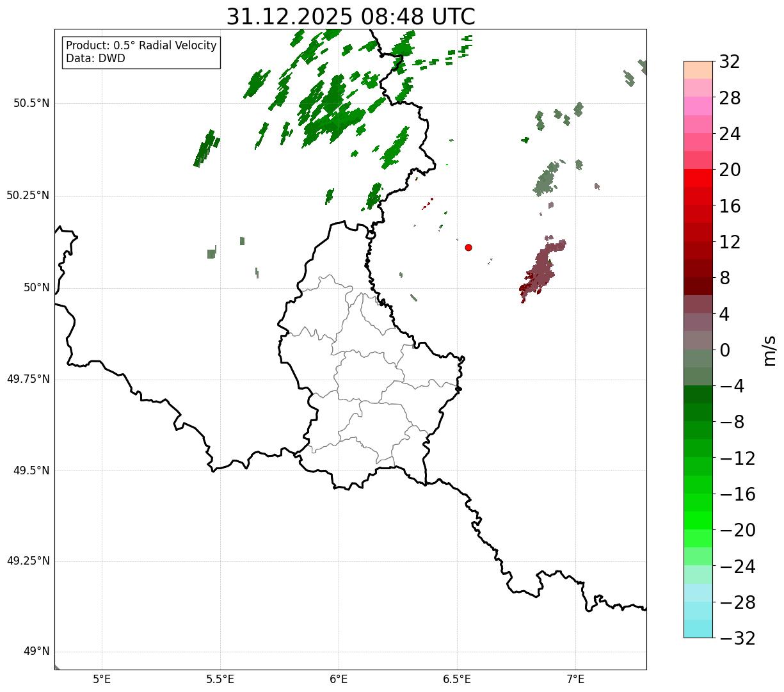The height and width of the screenshot is (692, 784).
Task: Click the 50.5°N latitude label
Action: 31,103
